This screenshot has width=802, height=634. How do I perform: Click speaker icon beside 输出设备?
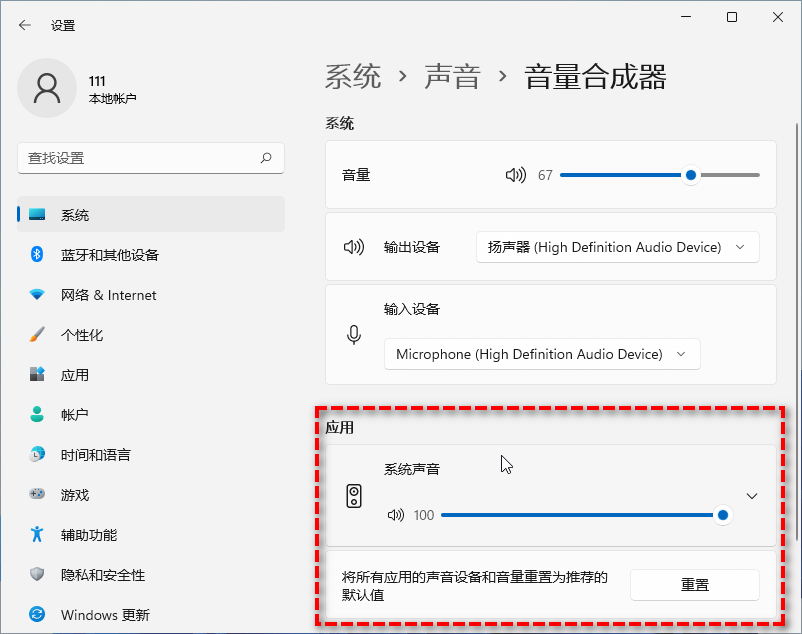click(354, 247)
